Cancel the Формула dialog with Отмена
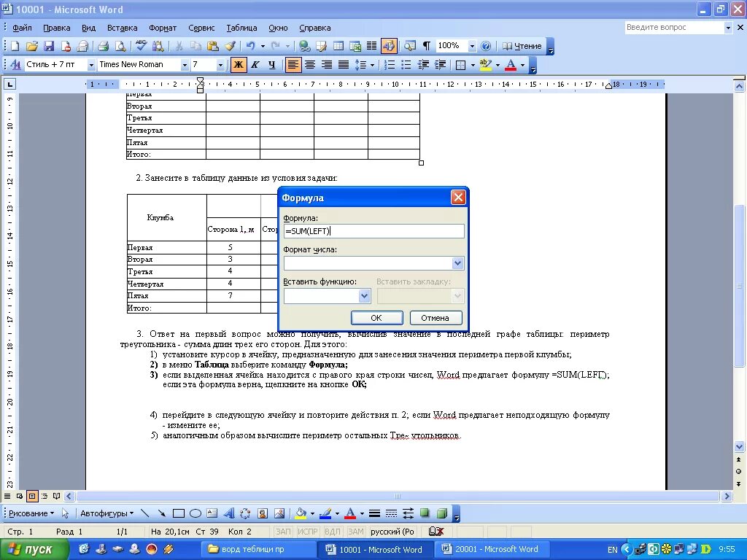This screenshot has width=747, height=560. pos(435,318)
